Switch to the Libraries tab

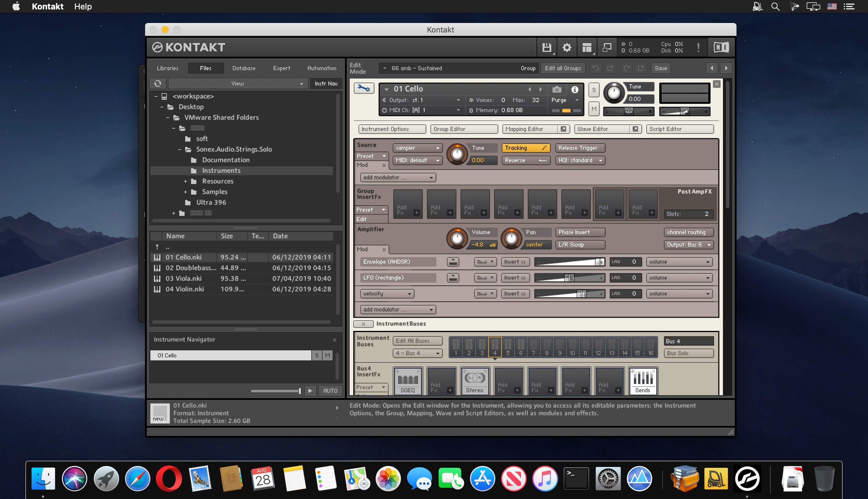(167, 68)
